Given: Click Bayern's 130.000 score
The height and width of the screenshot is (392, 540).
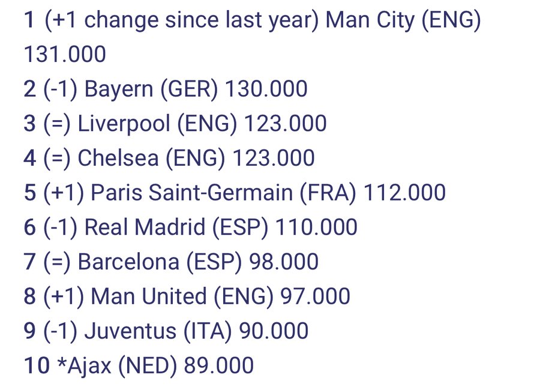Looking at the screenshot, I should 266,89.
